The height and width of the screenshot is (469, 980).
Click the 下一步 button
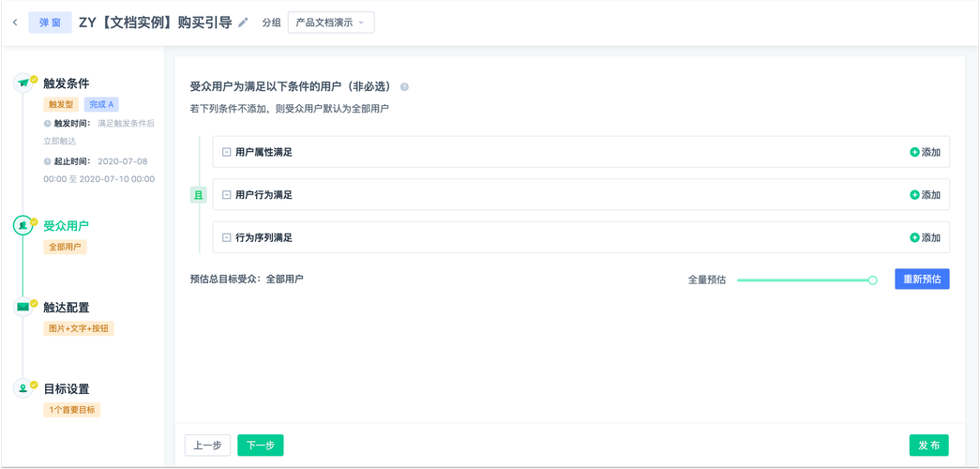(x=261, y=446)
